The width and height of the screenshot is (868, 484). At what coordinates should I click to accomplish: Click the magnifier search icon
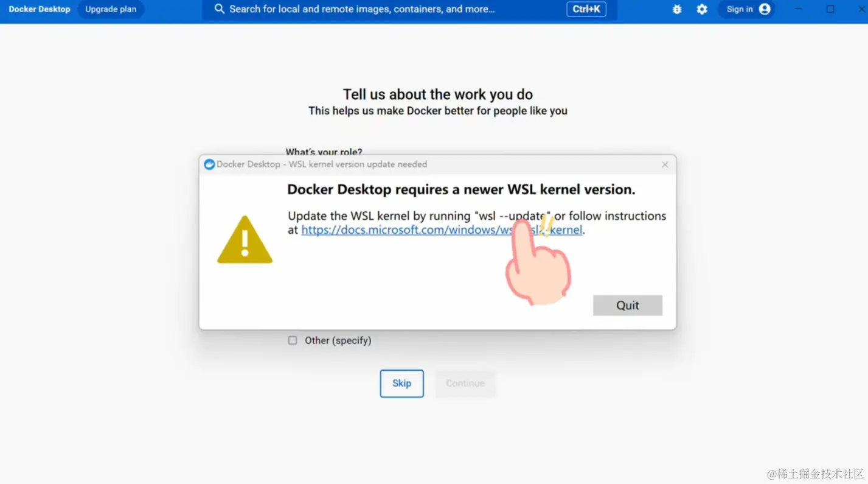point(220,9)
